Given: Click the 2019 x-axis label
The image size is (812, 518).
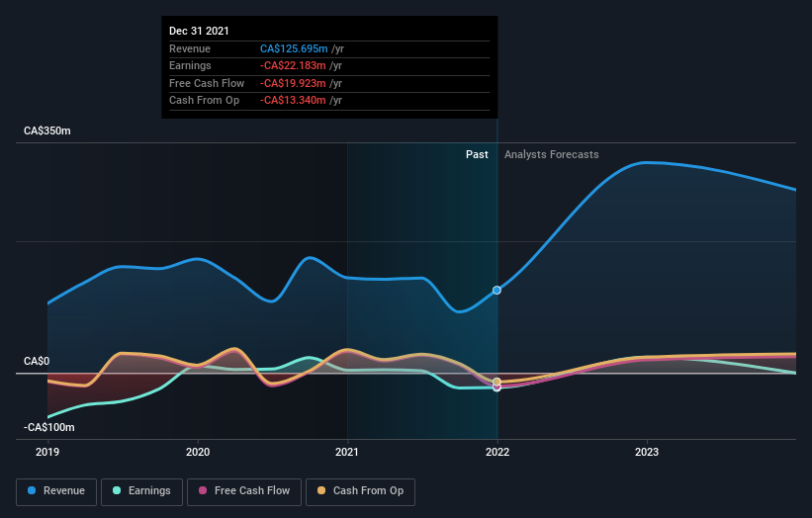Looking at the screenshot, I should tap(47, 452).
